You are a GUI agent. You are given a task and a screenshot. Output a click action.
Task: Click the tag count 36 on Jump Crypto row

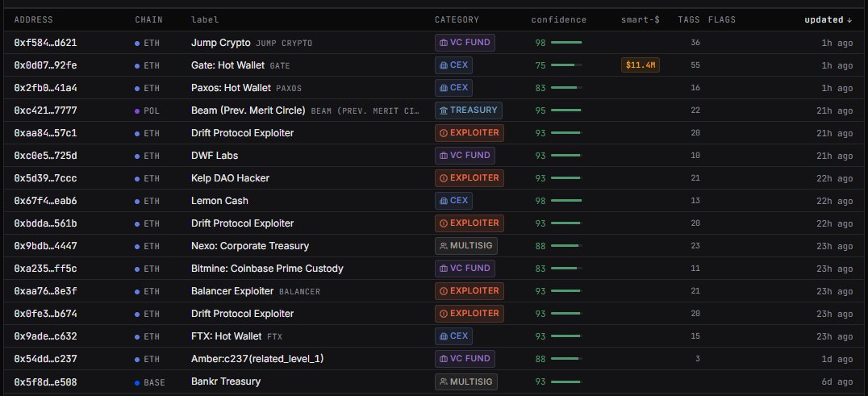(x=695, y=43)
